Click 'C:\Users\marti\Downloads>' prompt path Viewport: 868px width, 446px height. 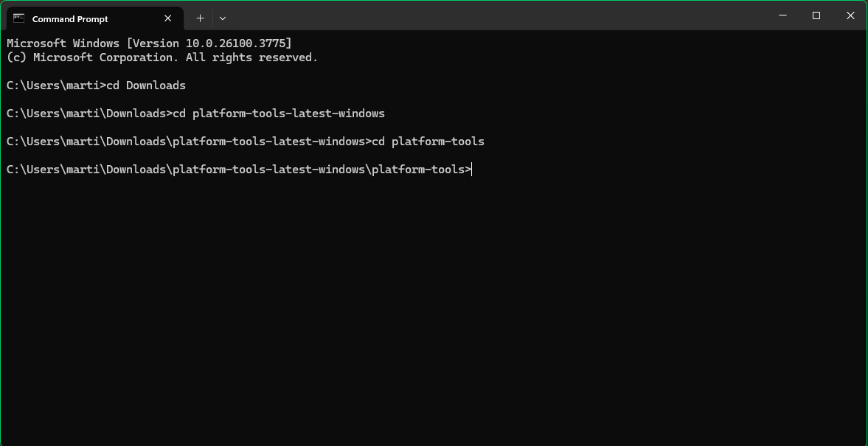pos(90,114)
